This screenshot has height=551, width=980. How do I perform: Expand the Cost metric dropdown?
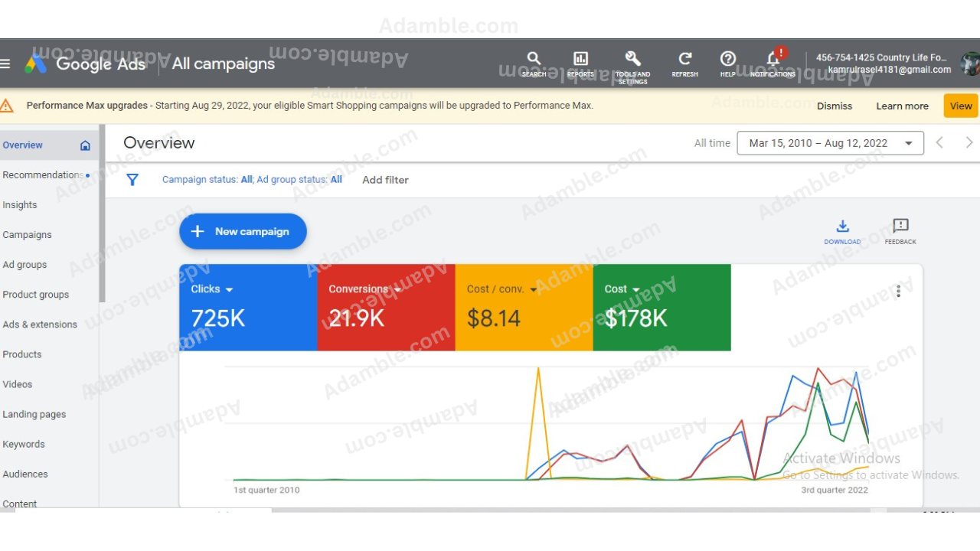coord(636,290)
